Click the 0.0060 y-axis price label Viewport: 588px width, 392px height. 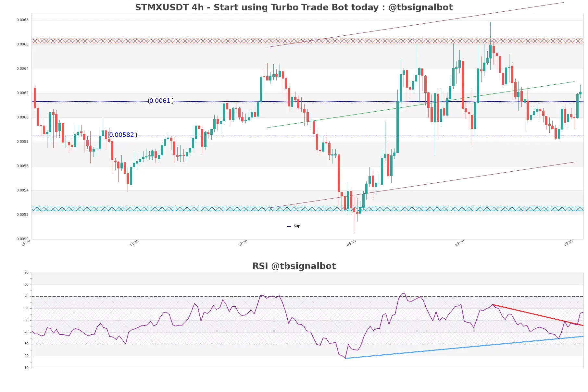(23, 117)
